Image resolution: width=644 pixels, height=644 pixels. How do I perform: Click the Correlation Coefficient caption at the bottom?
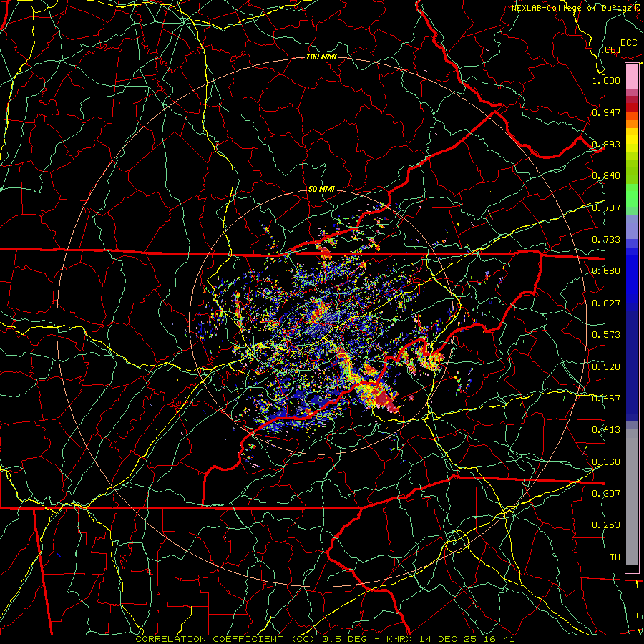point(325,639)
